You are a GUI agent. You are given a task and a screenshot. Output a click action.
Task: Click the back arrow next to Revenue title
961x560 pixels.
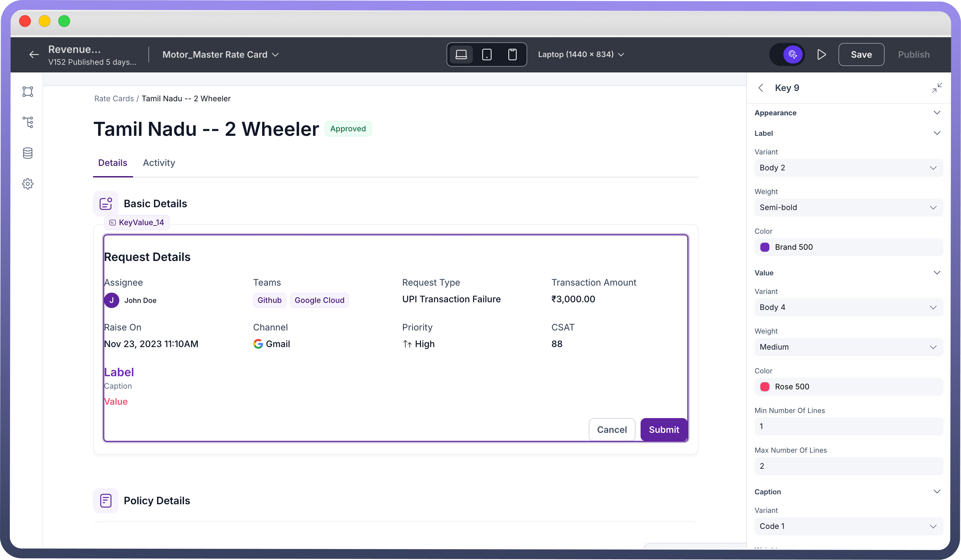click(34, 55)
